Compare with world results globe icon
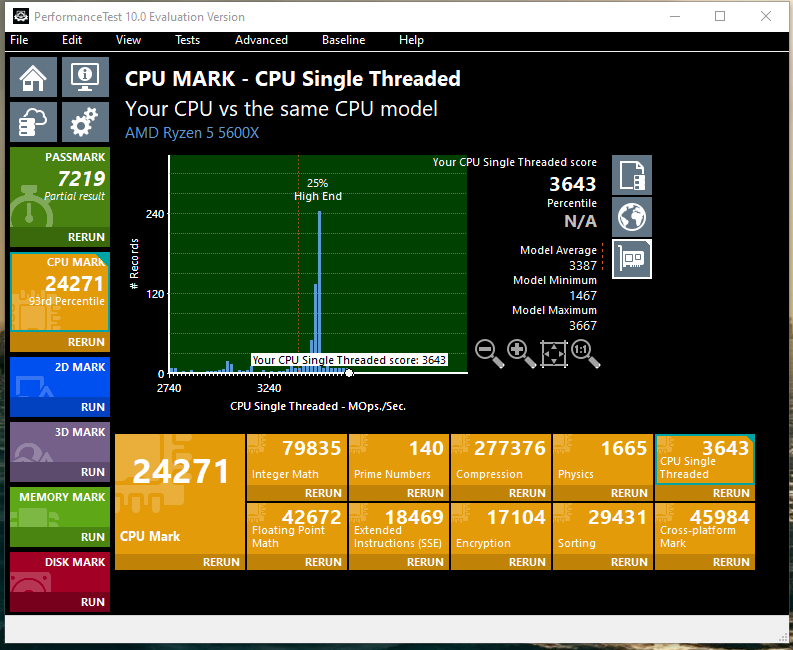Screen dimensions: 793x650 (632, 217)
